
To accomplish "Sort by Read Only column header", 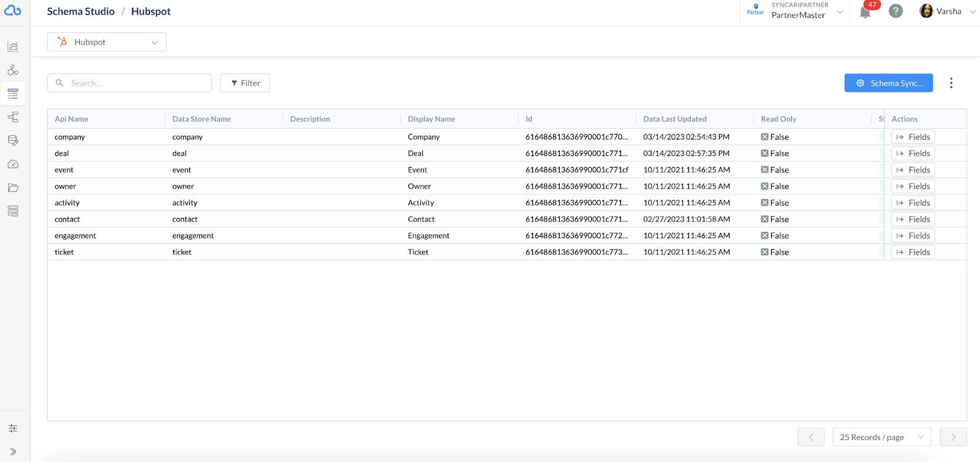I will pyautogui.click(x=778, y=119).
